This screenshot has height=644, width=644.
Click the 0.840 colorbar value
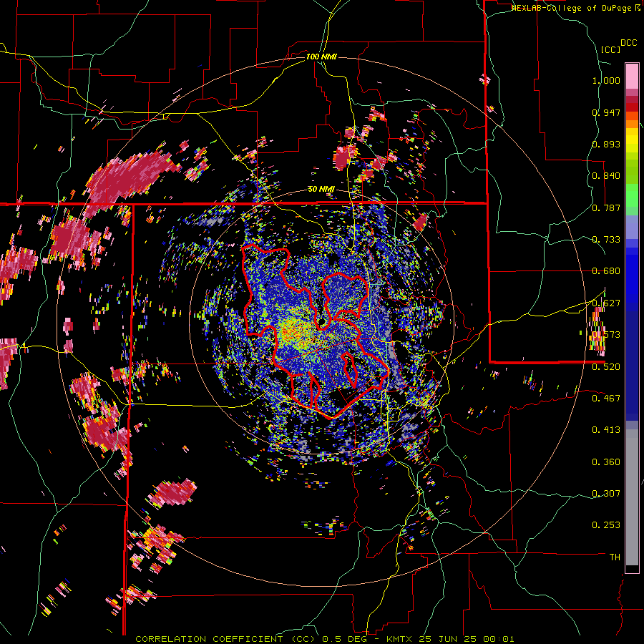(606, 176)
